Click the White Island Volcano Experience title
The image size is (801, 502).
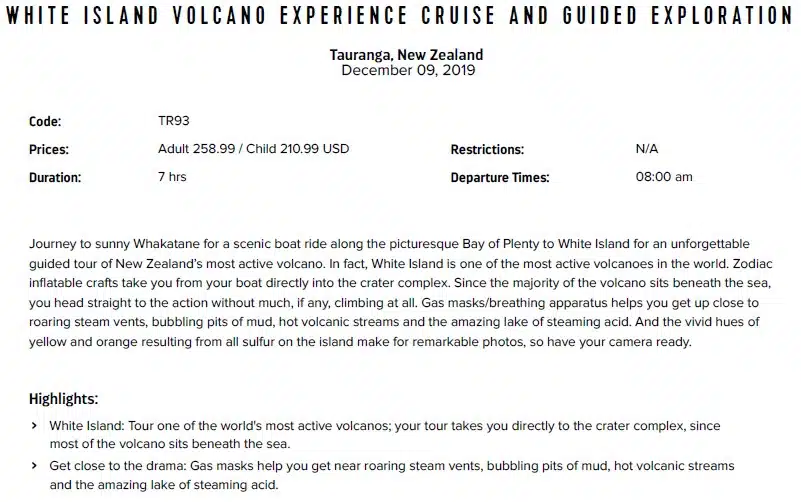click(x=400, y=17)
